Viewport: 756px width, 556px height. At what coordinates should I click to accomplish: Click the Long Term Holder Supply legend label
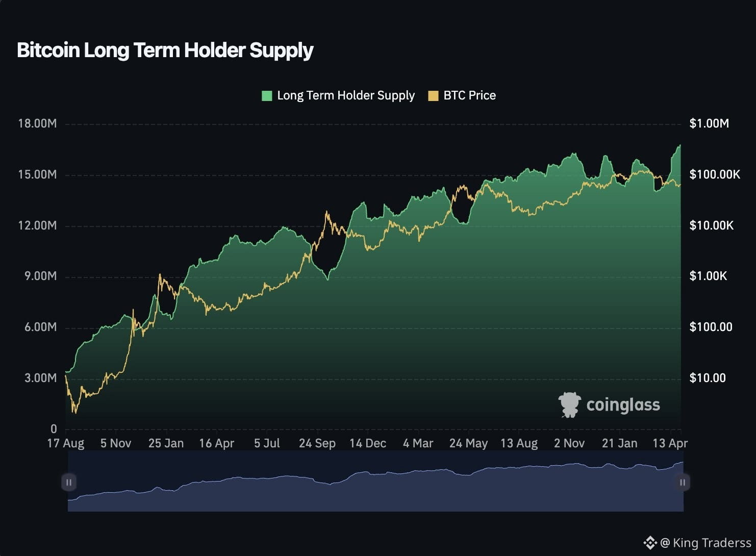point(346,96)
